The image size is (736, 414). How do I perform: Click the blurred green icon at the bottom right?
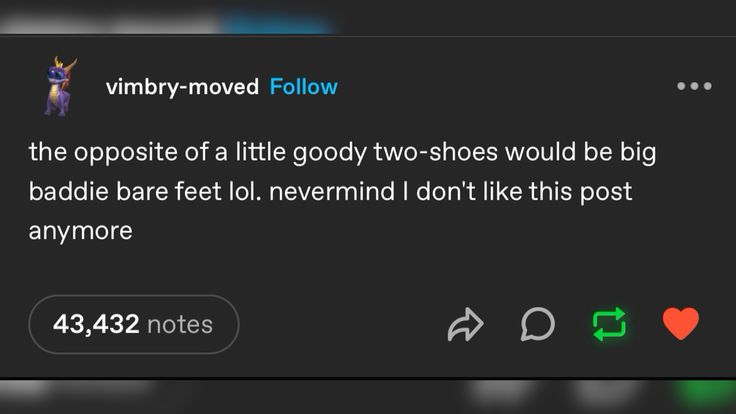pos(706,392)
